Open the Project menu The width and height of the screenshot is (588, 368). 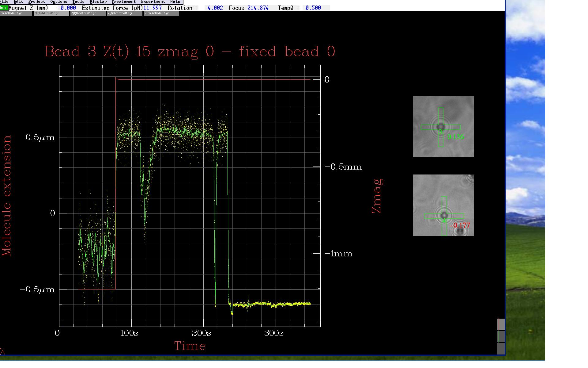point(37,2)
